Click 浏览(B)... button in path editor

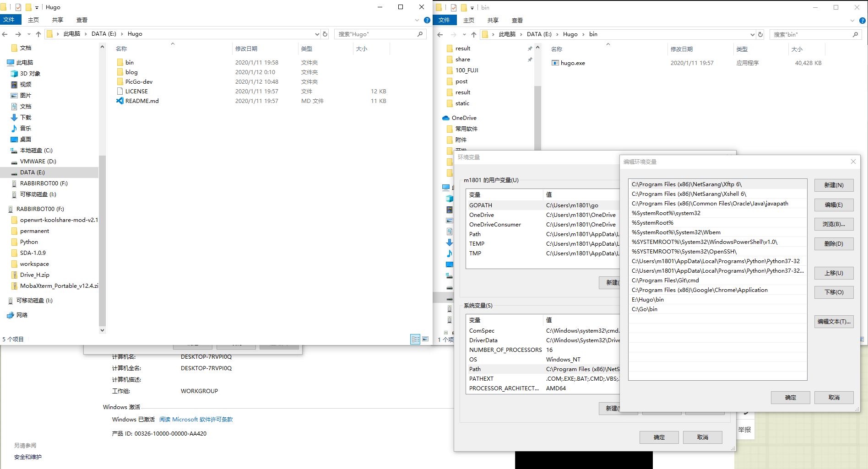(x=834, y=224)
